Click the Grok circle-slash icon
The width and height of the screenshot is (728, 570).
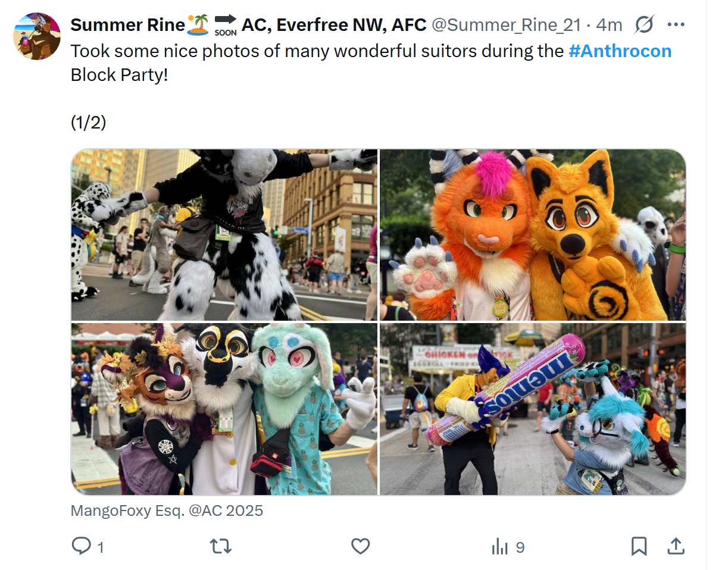644,25
